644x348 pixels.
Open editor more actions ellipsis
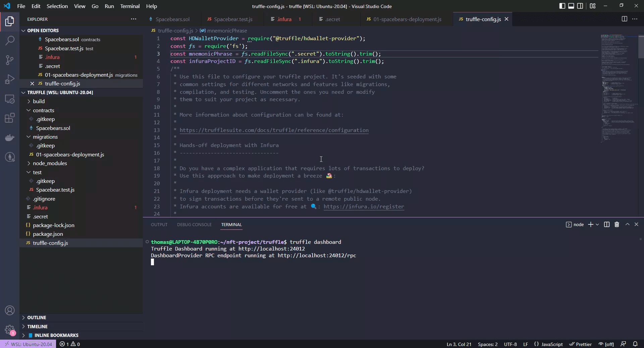[635, 19]
